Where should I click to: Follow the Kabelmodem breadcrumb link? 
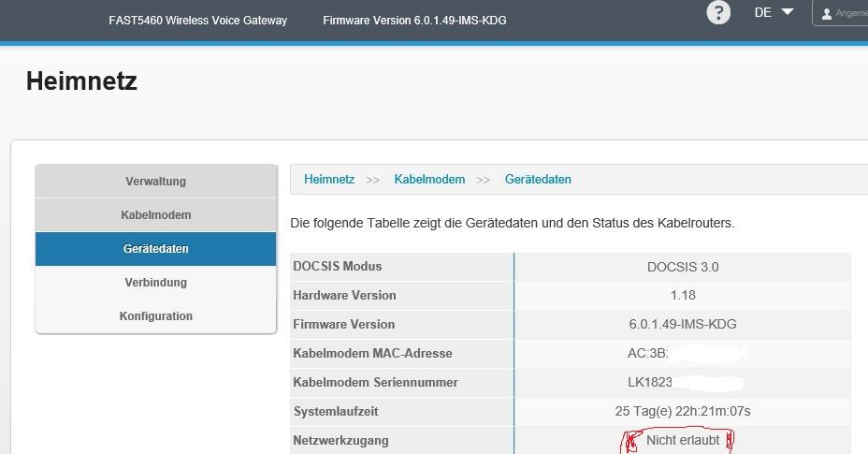pos(429,179)
